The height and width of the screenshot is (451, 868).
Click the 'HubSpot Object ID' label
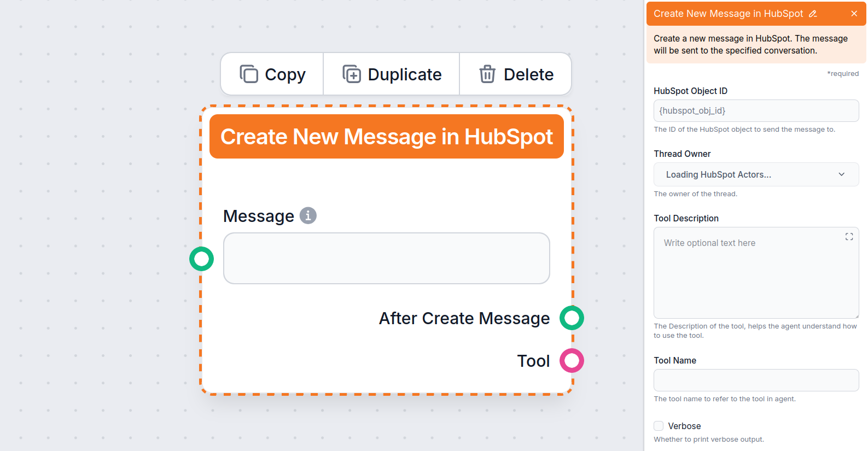[x=690, y=91]
